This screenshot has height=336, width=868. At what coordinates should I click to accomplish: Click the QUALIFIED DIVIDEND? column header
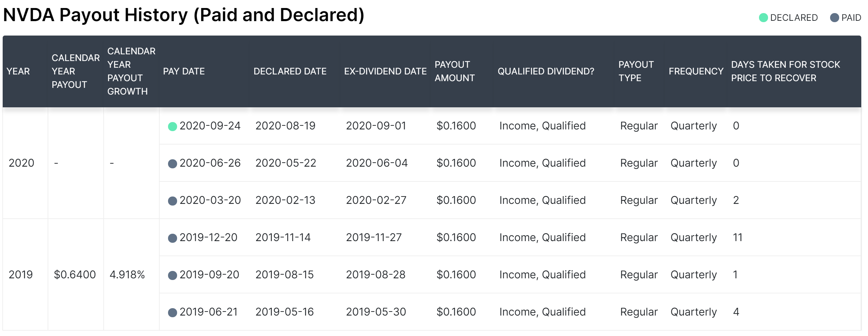(x=546, y=71)
